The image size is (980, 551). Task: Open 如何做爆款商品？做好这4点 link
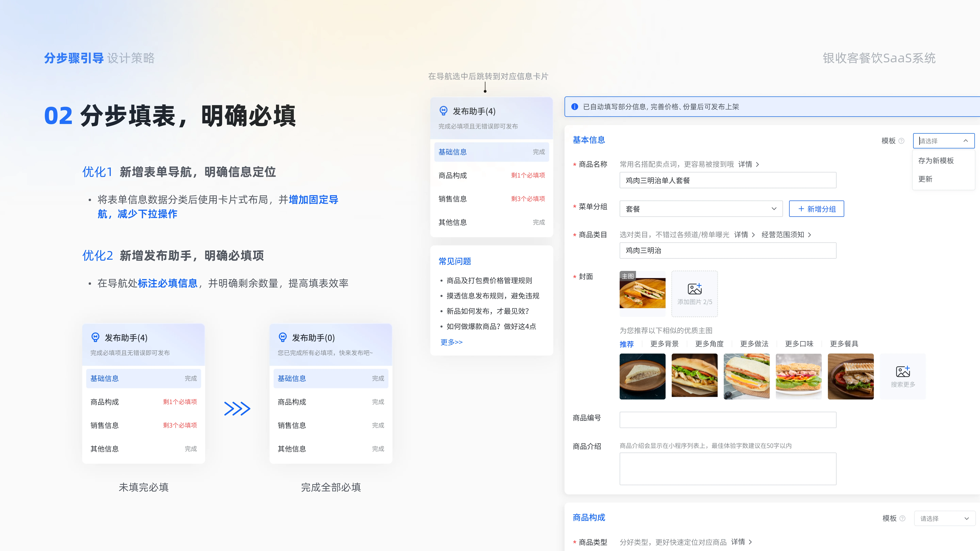pos(491,326)
